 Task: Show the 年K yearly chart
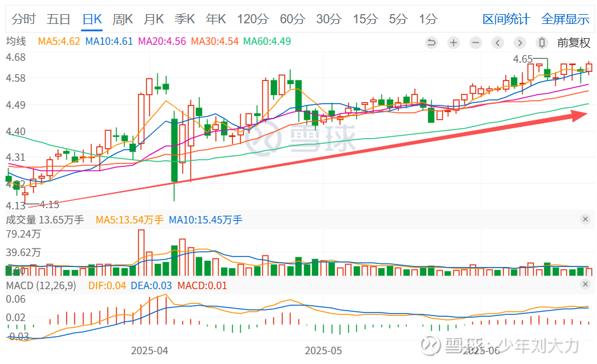click(x=216, y=18)
